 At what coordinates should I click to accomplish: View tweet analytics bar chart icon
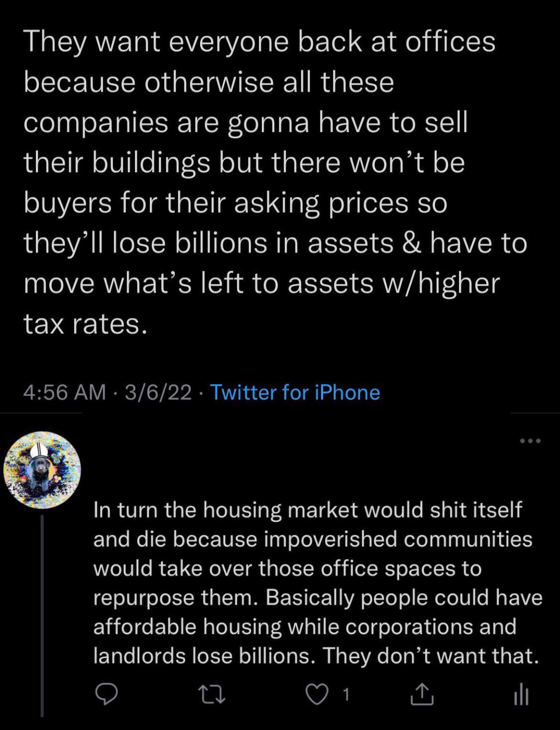point(521,695)
